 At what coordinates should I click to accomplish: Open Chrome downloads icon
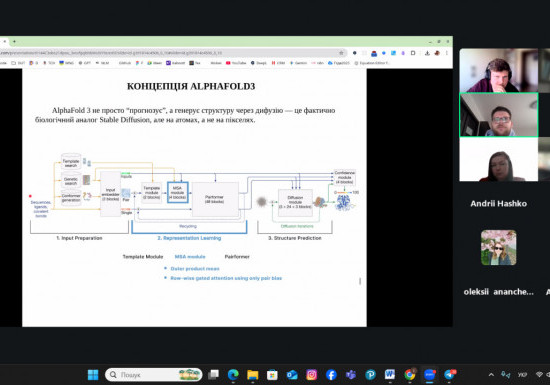point(427,53)
